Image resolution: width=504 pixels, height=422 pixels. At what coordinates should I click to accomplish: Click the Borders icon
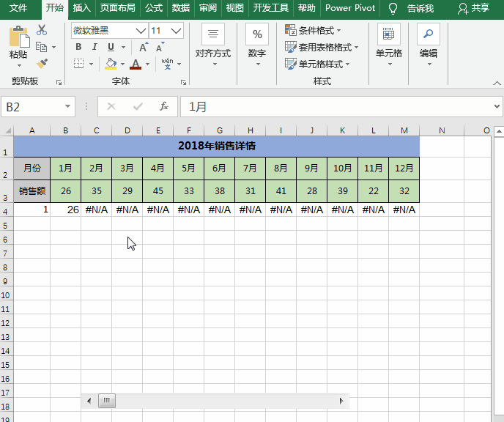[79, 64]
